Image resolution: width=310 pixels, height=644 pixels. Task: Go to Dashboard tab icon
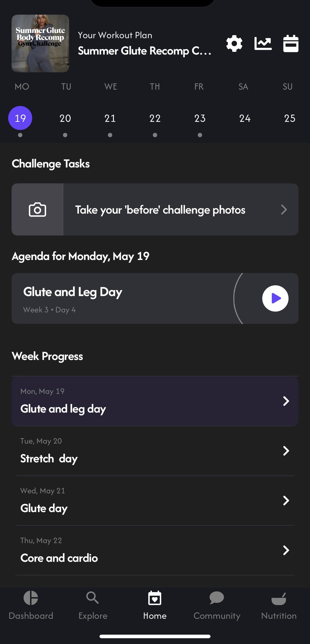[31, 598]
